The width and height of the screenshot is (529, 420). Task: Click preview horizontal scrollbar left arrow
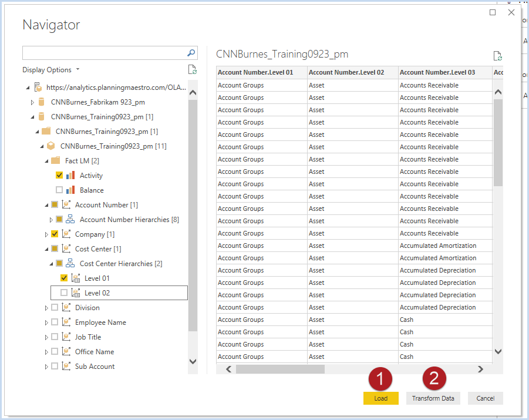point(229,369)
